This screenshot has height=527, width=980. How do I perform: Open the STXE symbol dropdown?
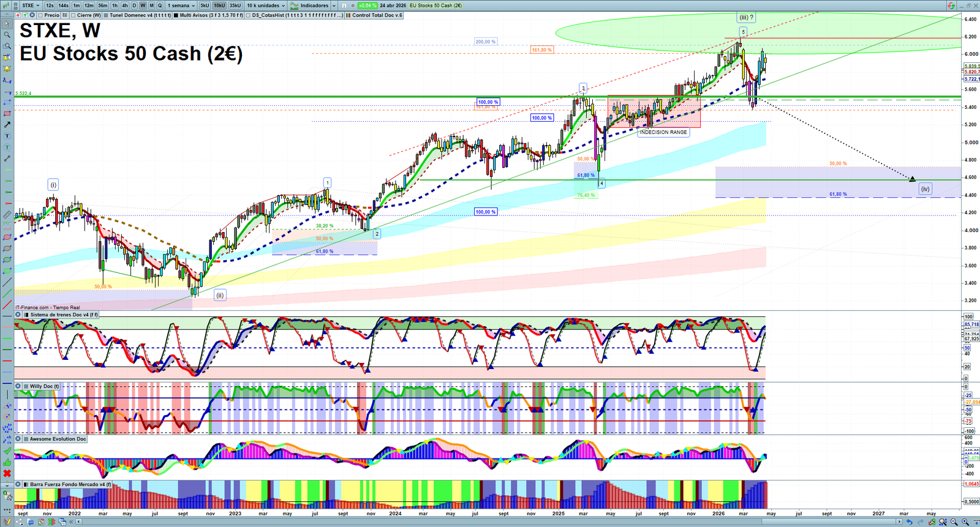point(31,6)
